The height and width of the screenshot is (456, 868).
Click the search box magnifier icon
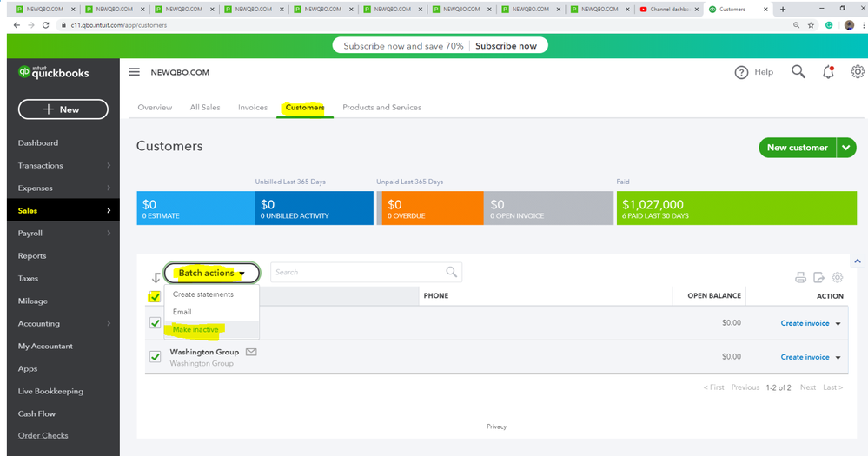pos(452,272)
